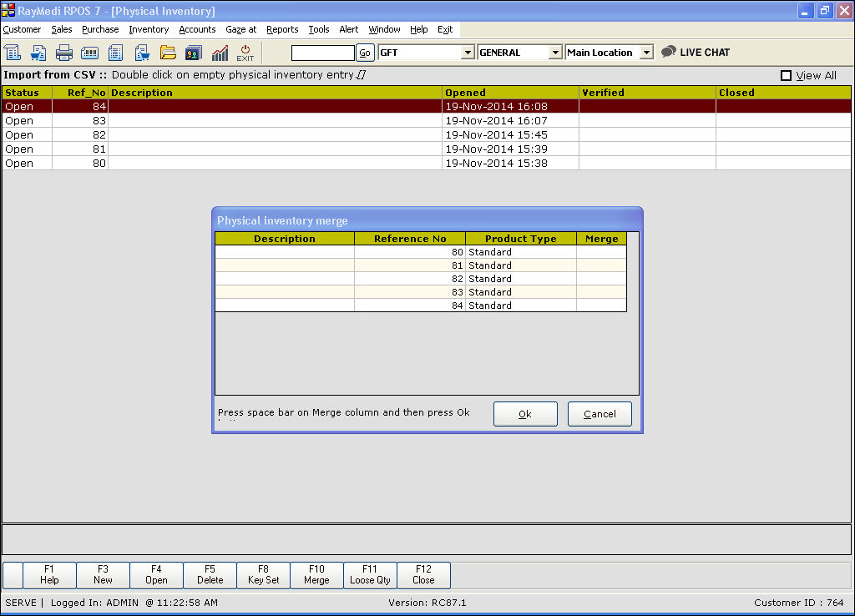The height and width of the screenshot is (616, 855).
Task: Toggle Merge cell for reference 80
Action: point(601,252)
